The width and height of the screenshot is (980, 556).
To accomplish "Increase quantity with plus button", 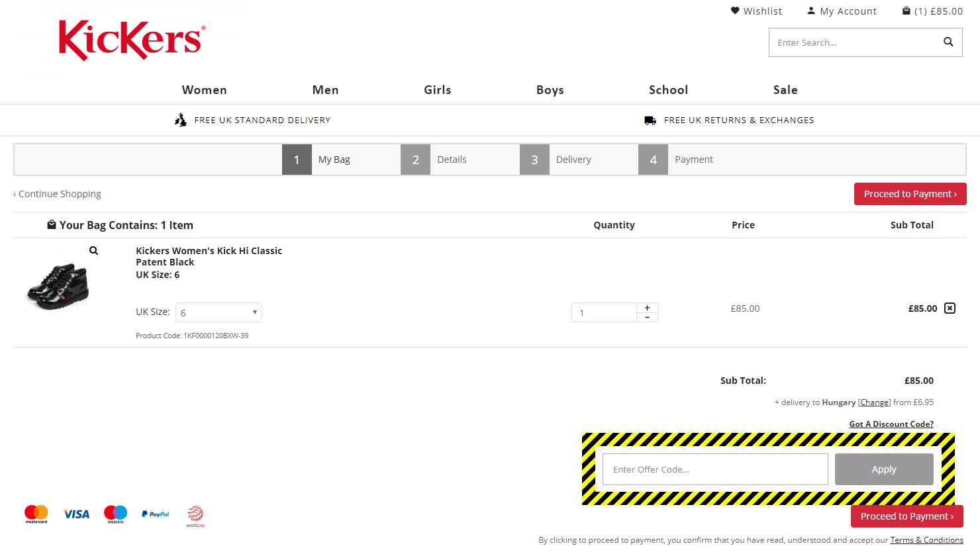I will 647,308.
